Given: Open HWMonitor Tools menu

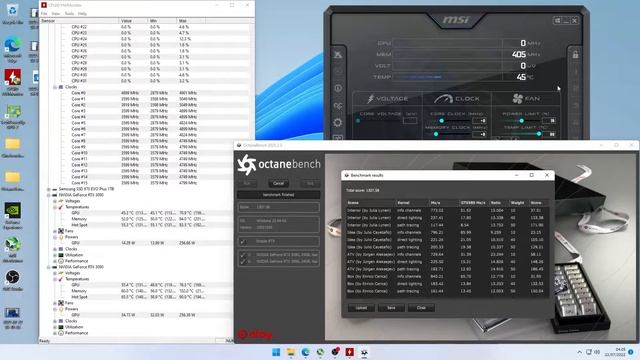Looking at the screenshot, I should coord(69,13).
